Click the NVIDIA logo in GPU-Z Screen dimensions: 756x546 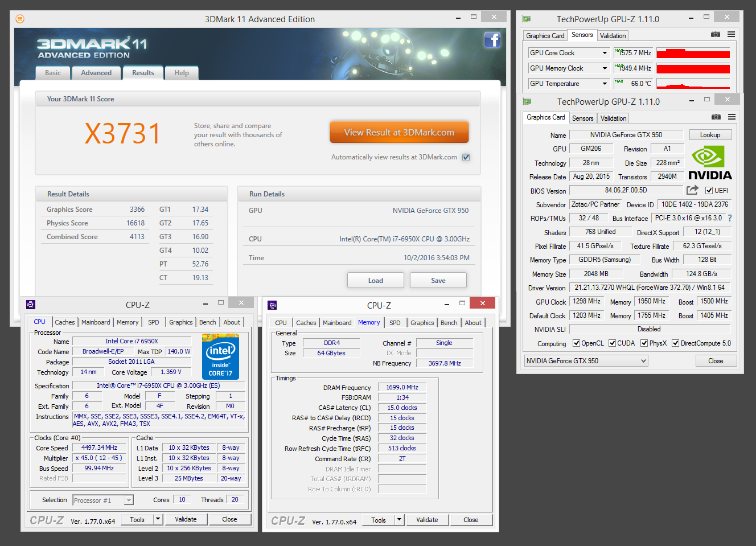(x=709, y=163)
